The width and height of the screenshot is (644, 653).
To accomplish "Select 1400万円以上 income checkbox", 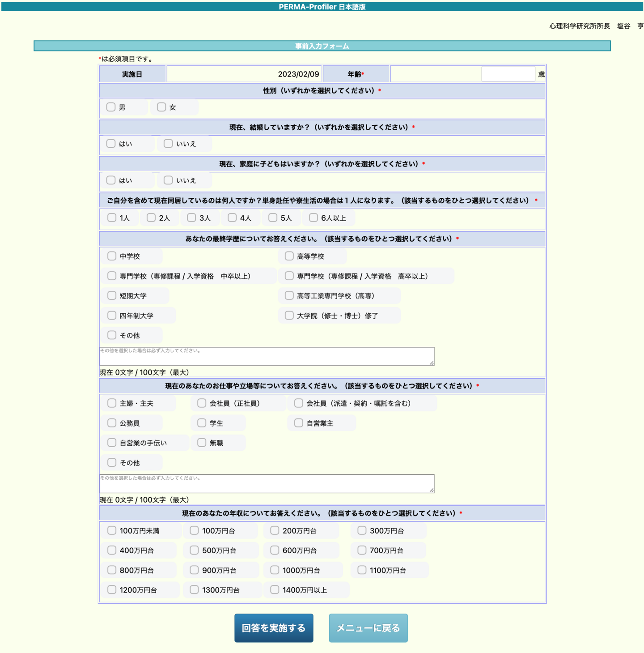I will [x=275, y=590].
